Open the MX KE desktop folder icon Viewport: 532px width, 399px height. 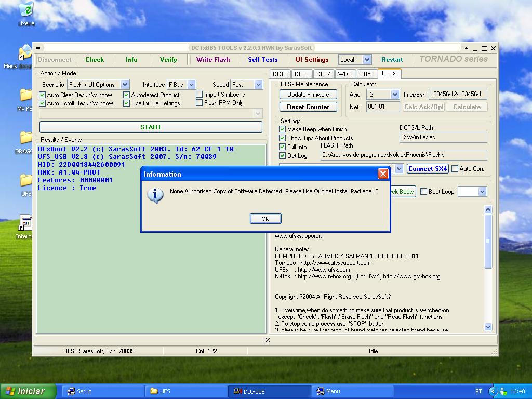pos(26,95)
